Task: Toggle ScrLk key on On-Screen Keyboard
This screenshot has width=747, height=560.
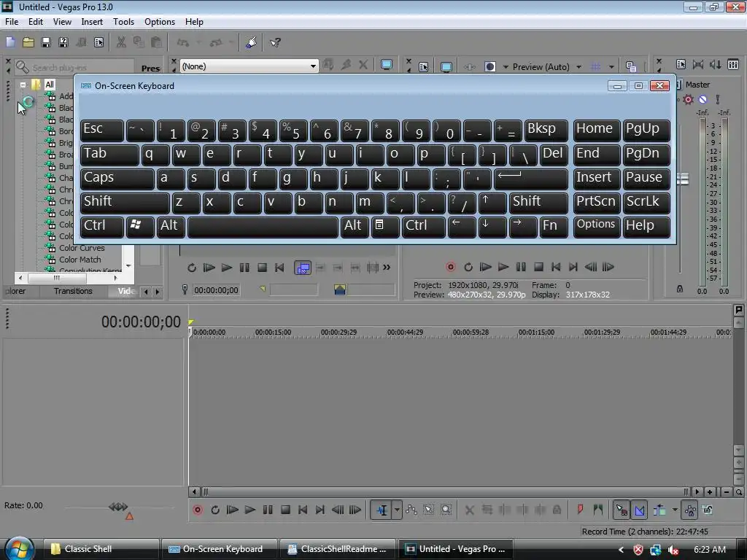Action: [646, 203]
